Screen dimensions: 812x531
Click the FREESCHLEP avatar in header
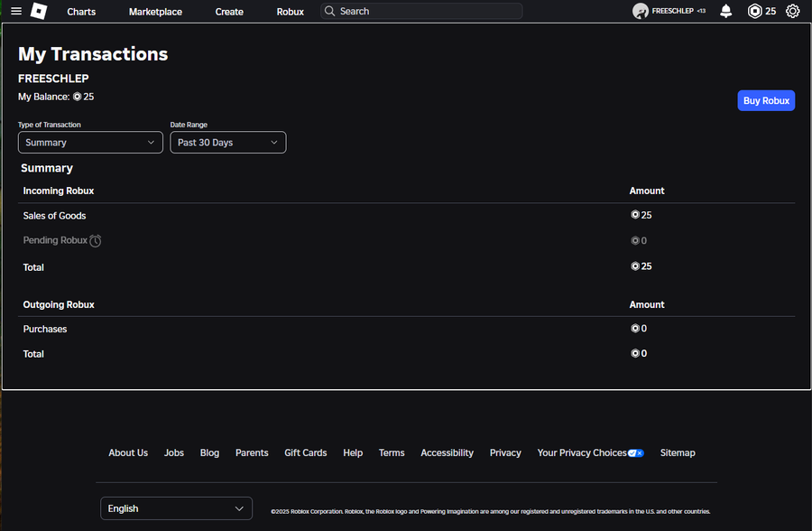(x=640, y=11)
